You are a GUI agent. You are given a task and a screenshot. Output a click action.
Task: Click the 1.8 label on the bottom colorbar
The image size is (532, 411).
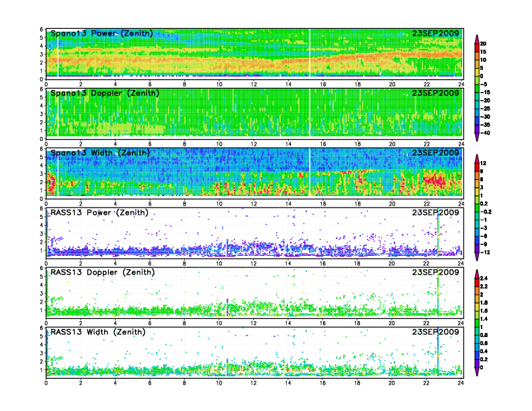(484, 302)
